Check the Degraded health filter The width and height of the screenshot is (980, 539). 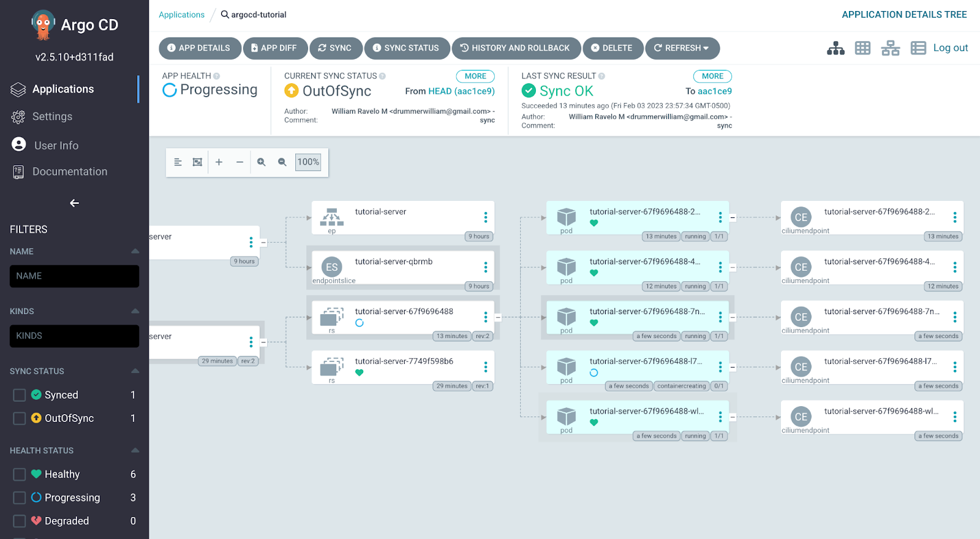pyautogui.click(x=20, y=521)
